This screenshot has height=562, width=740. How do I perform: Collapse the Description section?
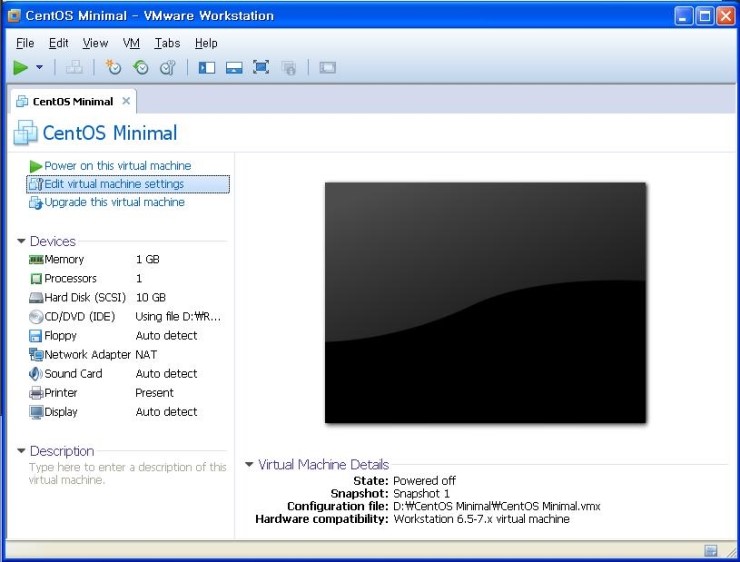coord(22,451)
